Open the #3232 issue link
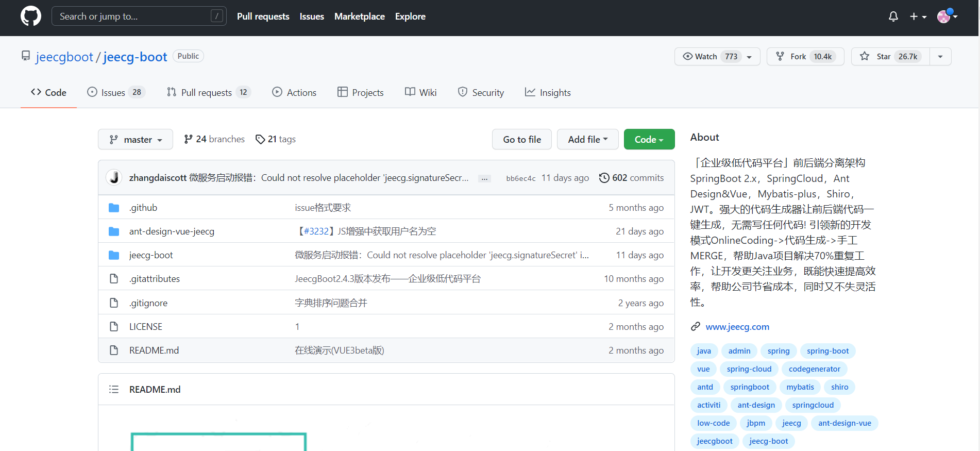 click(316, 231)
